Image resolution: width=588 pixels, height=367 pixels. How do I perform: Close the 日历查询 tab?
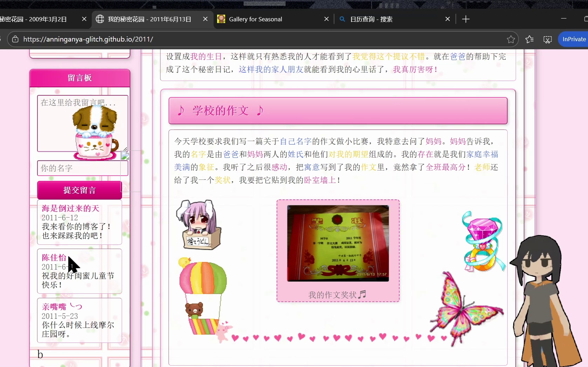(447, 19)
